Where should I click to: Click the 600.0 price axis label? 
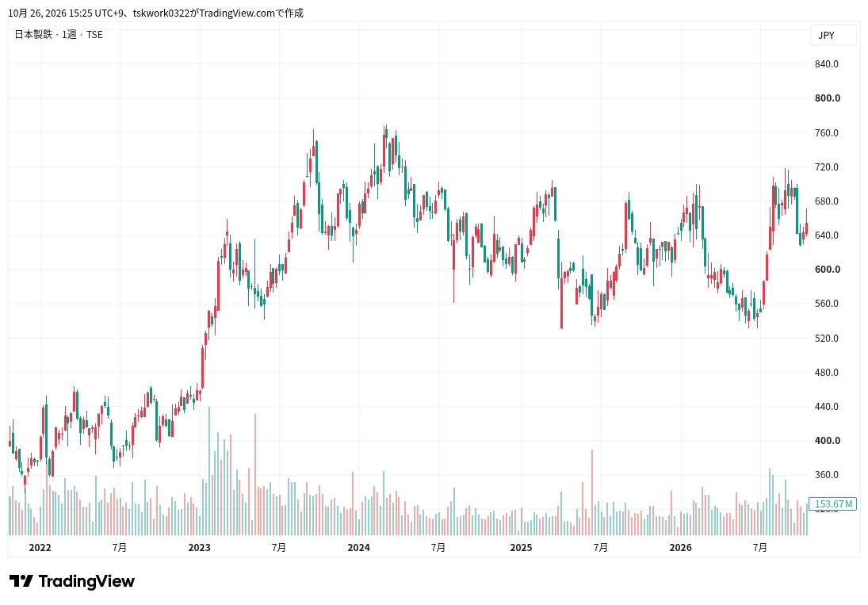[827, 270]
